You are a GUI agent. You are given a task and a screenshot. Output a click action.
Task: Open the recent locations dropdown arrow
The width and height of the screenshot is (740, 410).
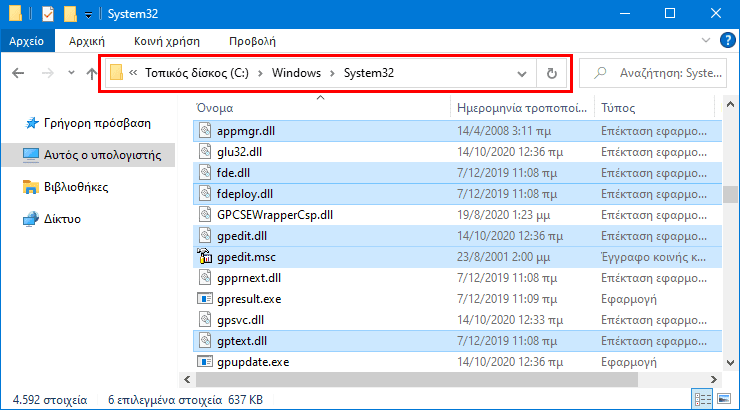coord(71,73)
